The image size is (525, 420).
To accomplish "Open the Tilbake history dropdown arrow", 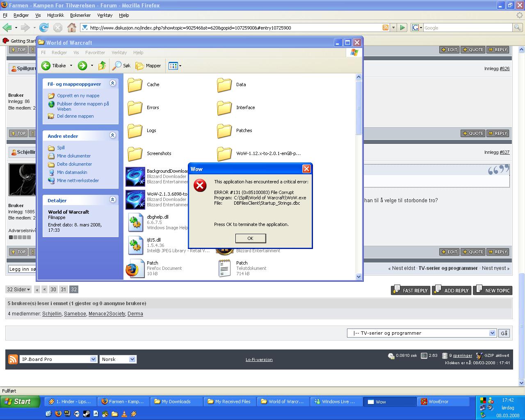I will click(71, 66).
